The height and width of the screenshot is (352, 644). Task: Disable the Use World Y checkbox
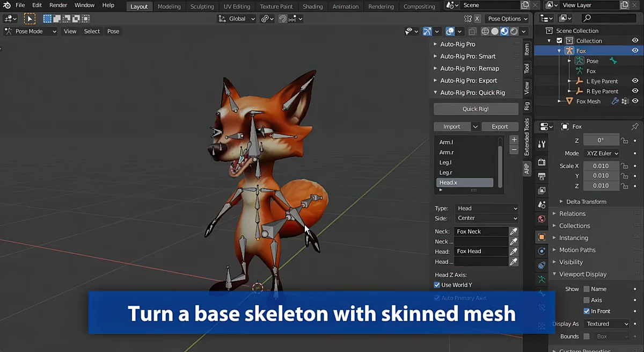pos(437,285)
